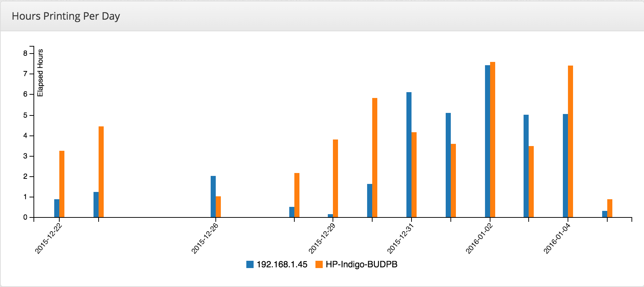Select the orange bar for 2015-12-22
Viewport: 644px width, 287px height.
pos(62,184)
